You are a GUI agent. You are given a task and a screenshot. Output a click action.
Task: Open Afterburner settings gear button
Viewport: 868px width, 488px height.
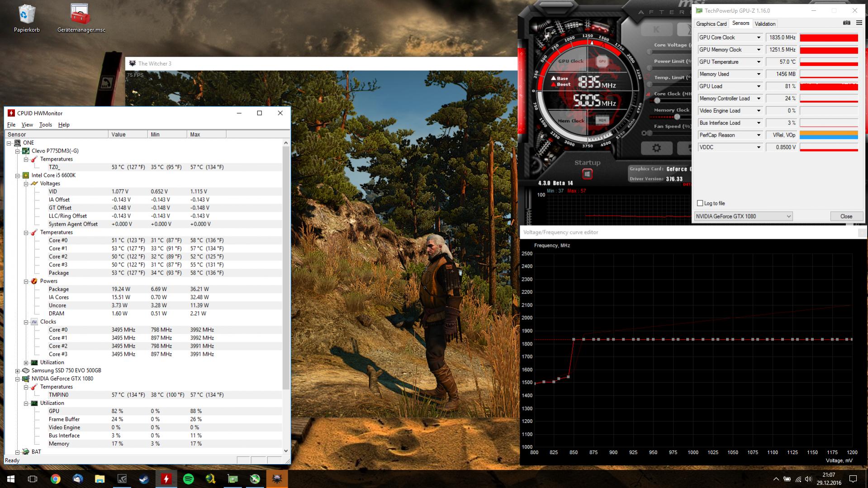point(657,148)
